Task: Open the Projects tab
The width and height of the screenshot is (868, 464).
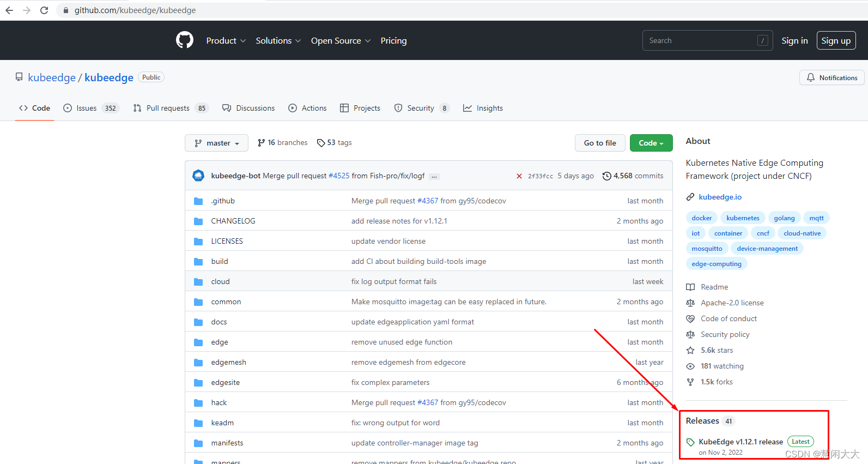Action: (360, 108)
